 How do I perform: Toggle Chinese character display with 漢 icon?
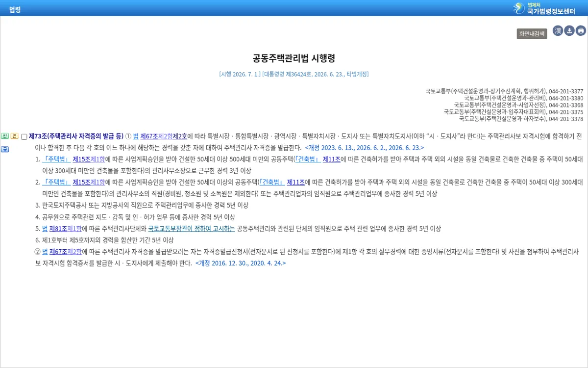[x=558, y=31]
